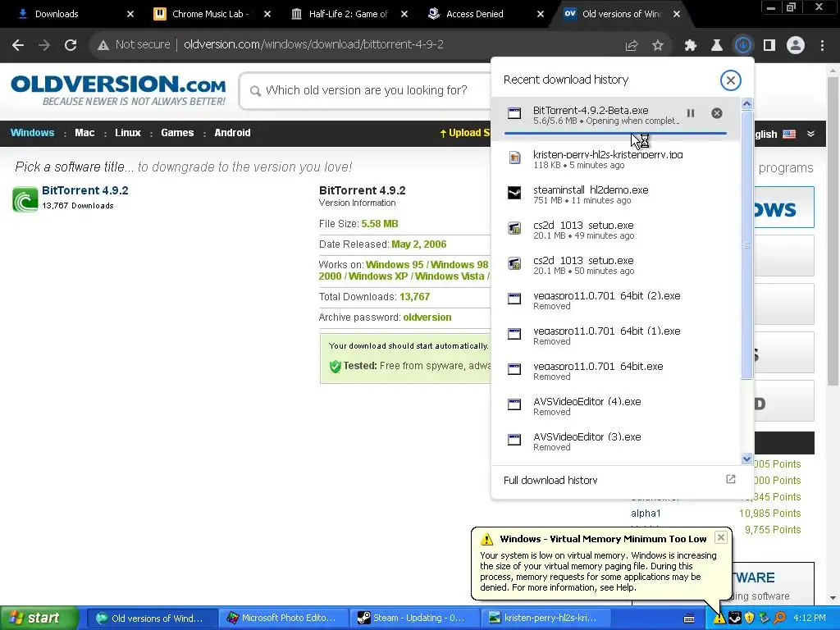Image resolution: width=840 pixels, height=630 pixels.
Task: Click the OLDVERSION.COM logo
Action: [118, 90]
